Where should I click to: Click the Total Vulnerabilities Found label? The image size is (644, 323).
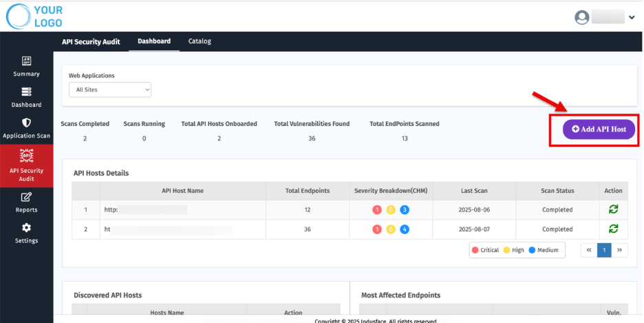[x=312, y=124]
